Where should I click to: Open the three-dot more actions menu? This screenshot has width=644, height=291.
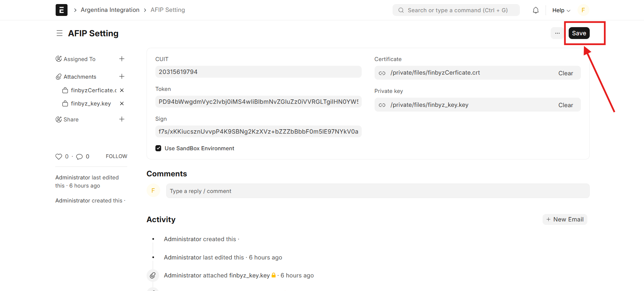point(557,33)
